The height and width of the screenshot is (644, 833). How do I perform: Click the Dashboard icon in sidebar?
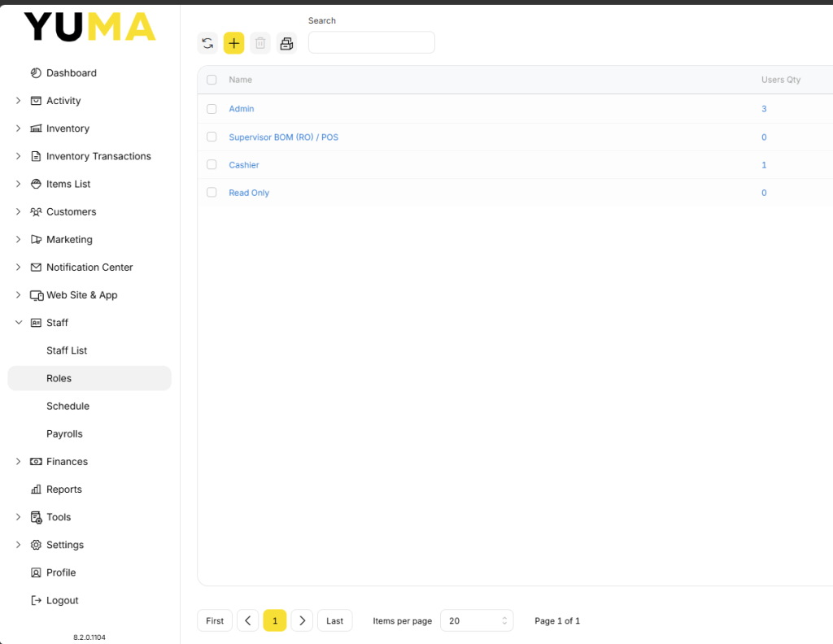click(x=36, y=72)
